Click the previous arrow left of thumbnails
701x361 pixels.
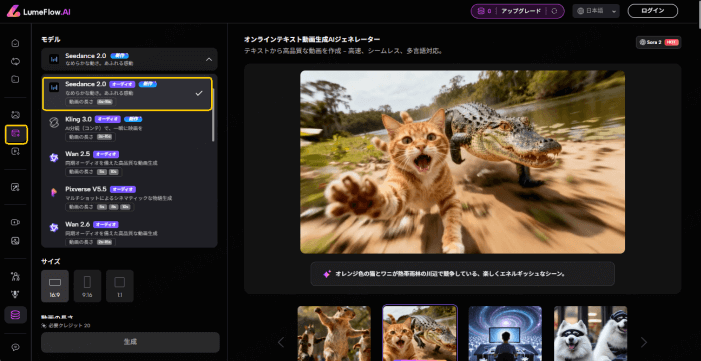point(281,343)
